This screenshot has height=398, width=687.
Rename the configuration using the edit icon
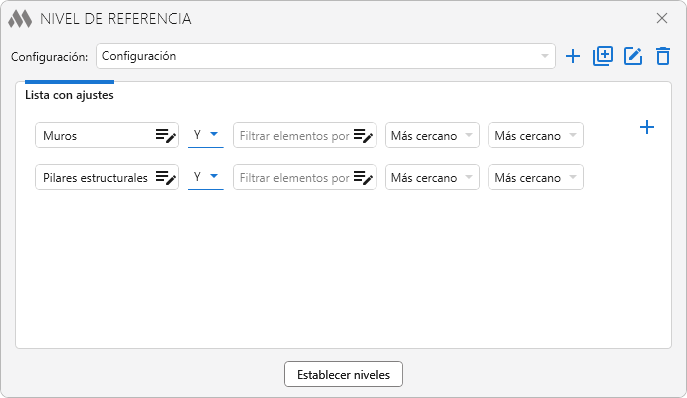coord(633,56)
